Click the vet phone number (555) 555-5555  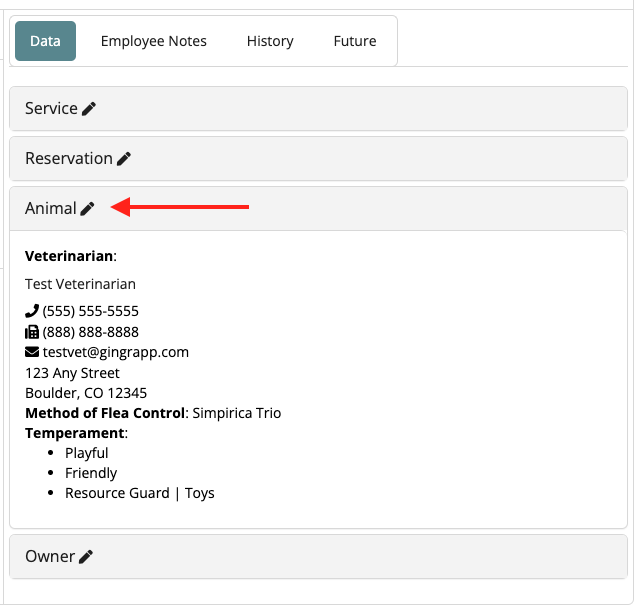pos(90,311)
